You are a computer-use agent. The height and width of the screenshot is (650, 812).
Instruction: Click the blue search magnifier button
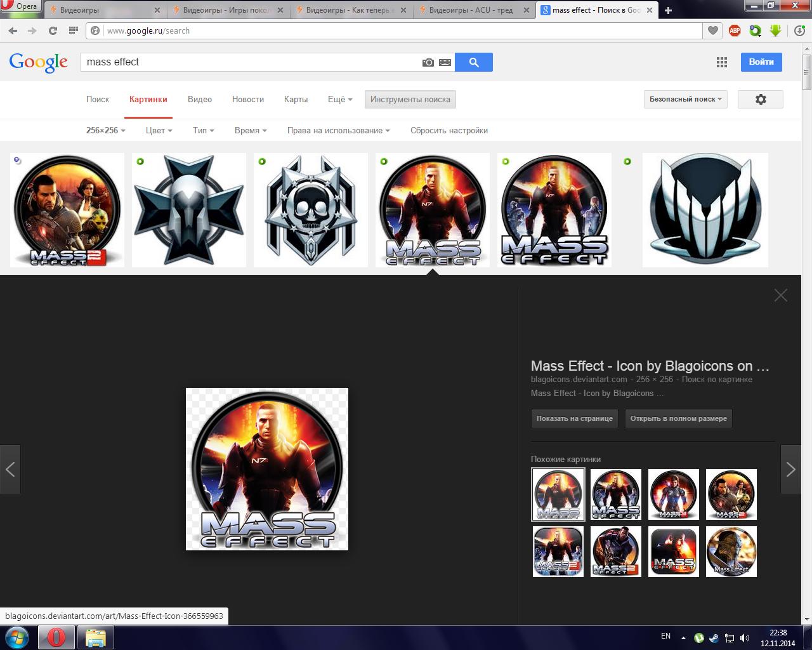click(474, 62)
